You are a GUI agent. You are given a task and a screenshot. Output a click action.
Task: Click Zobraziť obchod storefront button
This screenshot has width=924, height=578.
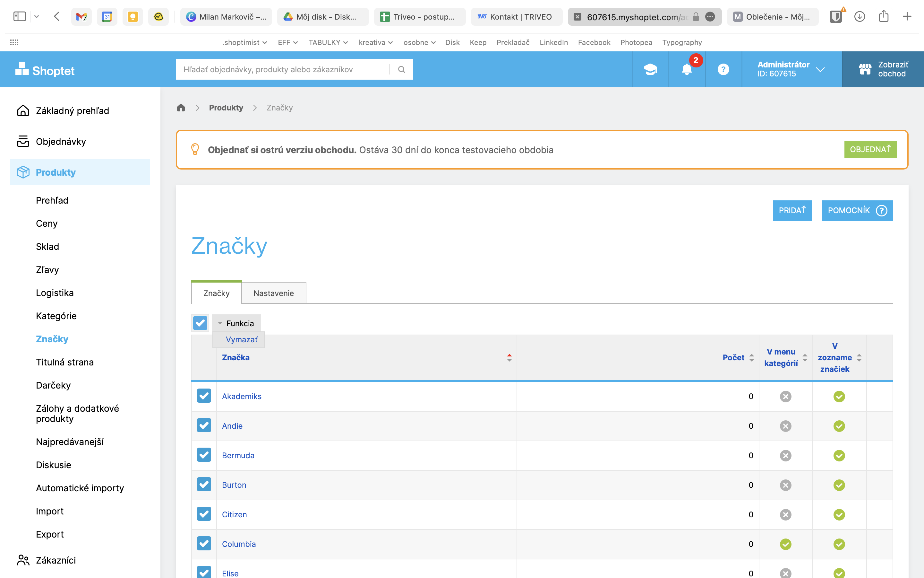tap(883, 70)
